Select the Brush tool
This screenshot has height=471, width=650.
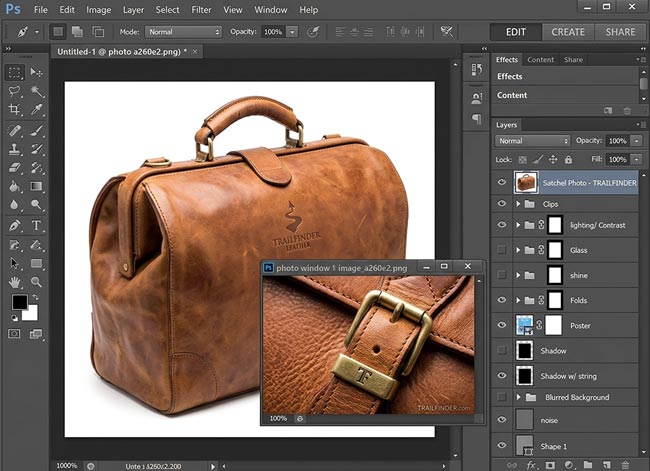(x=36, y=131)
